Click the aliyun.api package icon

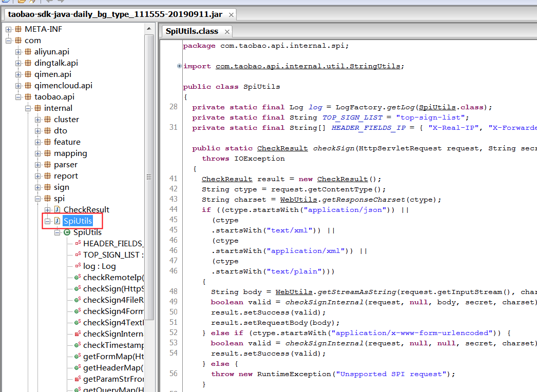point(28,52)
